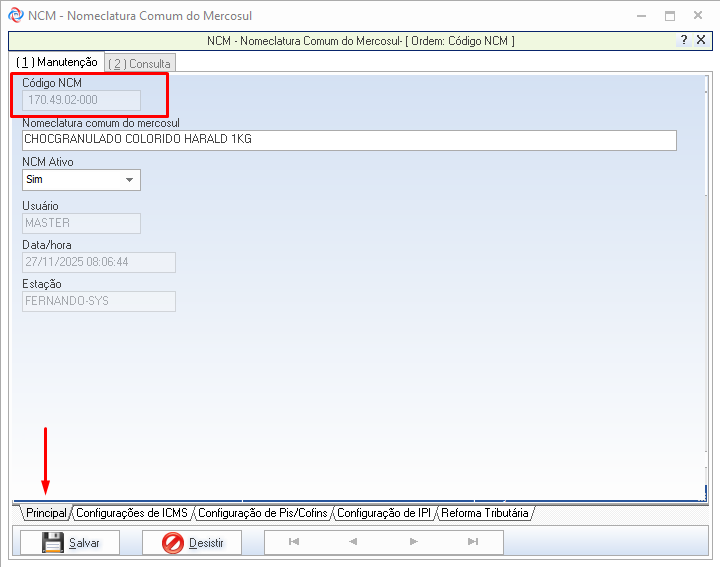Open the Configurações de ICMS tab
720x567 pixels.
[x=131, y=513]
